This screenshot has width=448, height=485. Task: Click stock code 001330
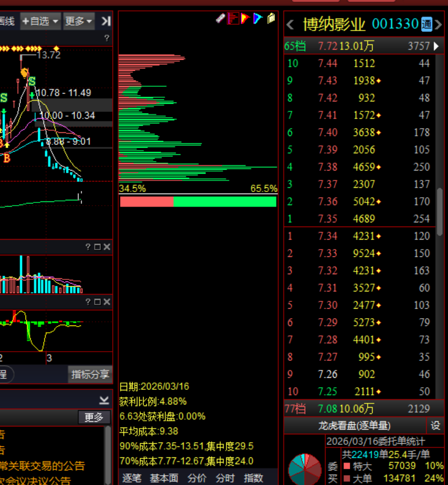coord(395,24)
